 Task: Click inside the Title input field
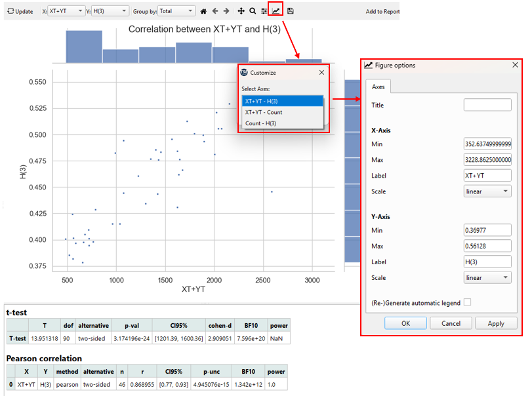[488, 104]
